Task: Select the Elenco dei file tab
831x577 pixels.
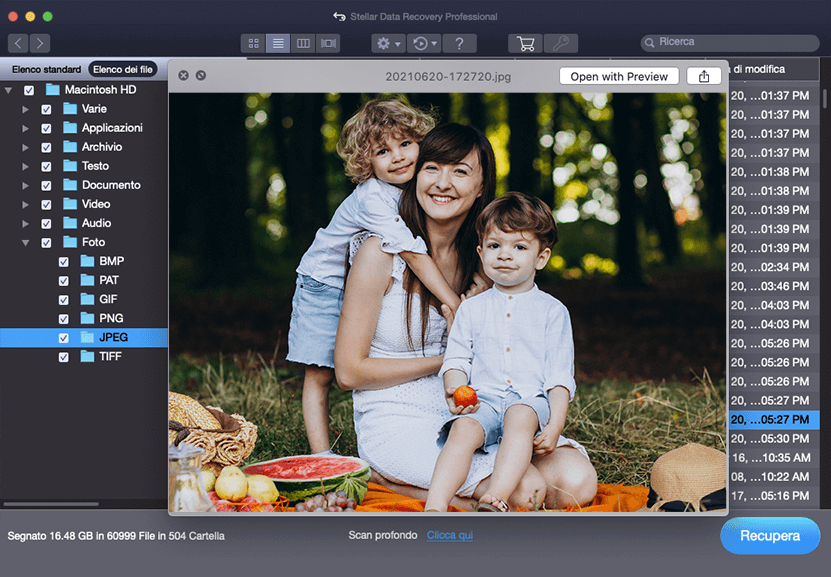Action: [122, 70]
